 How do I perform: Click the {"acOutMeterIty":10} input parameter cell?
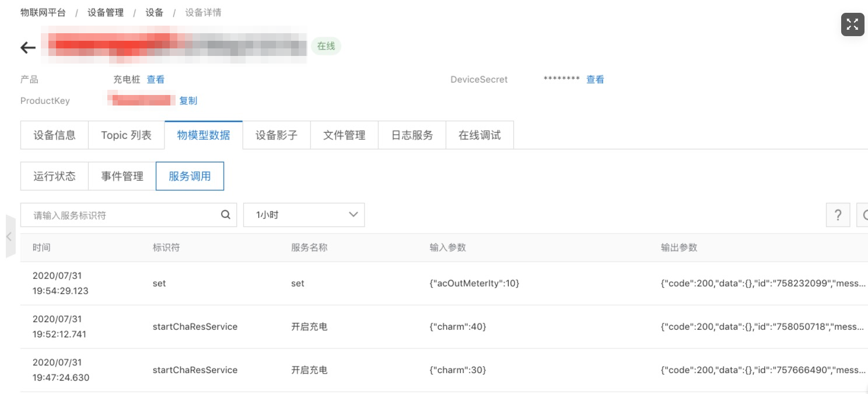[x=474, y=283]
